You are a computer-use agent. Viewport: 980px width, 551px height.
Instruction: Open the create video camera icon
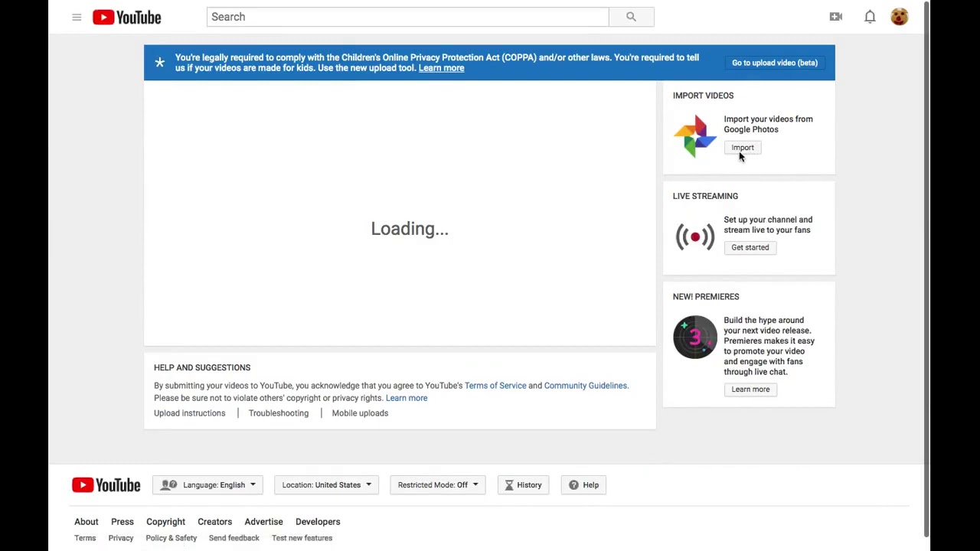tap(836, 17)
